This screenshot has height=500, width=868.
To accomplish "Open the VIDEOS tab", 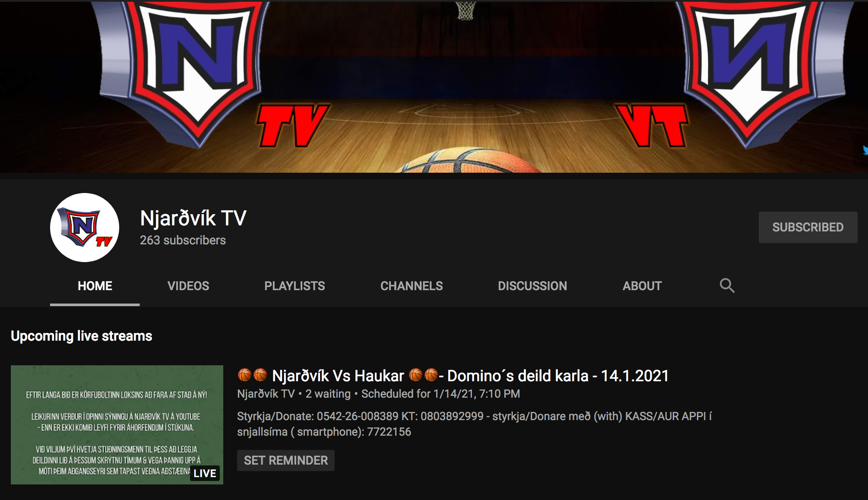I will pyautogui.click(x=188, y=286).
